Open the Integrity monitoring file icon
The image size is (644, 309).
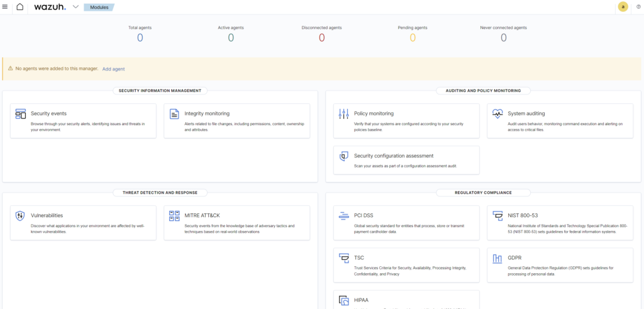click(x=174, y=114)
